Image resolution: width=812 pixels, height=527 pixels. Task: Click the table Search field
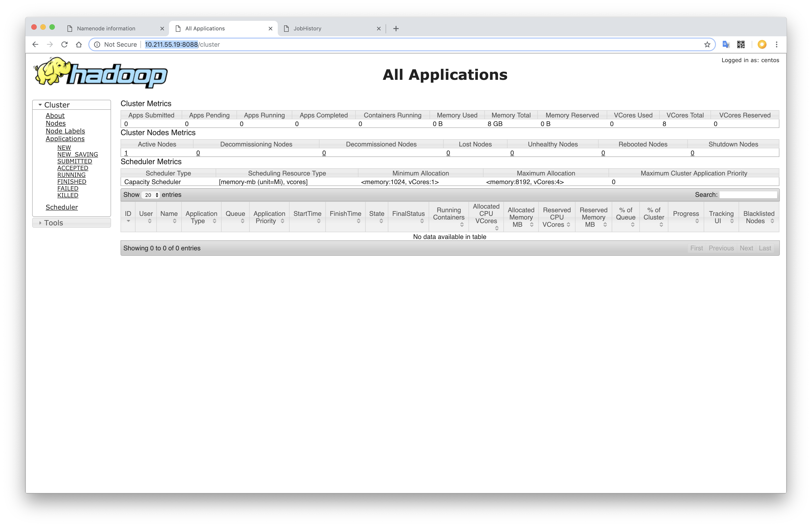point(748,195)
